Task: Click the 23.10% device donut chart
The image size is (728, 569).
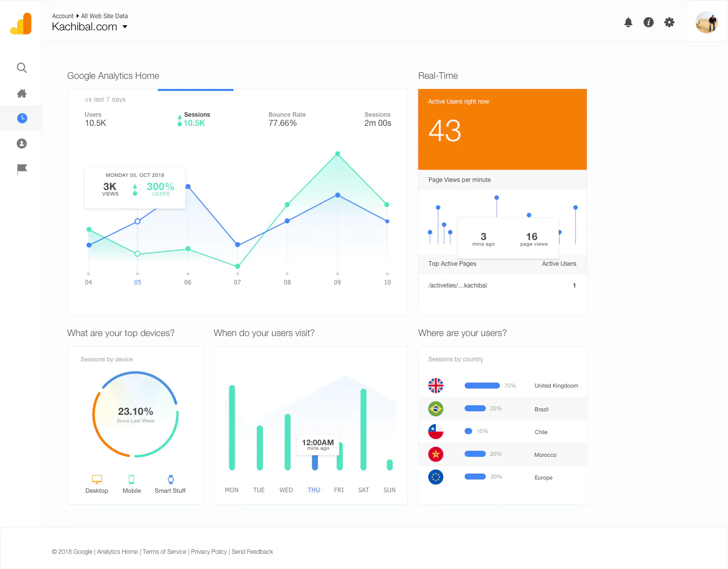Action: [x=135, y=414]
